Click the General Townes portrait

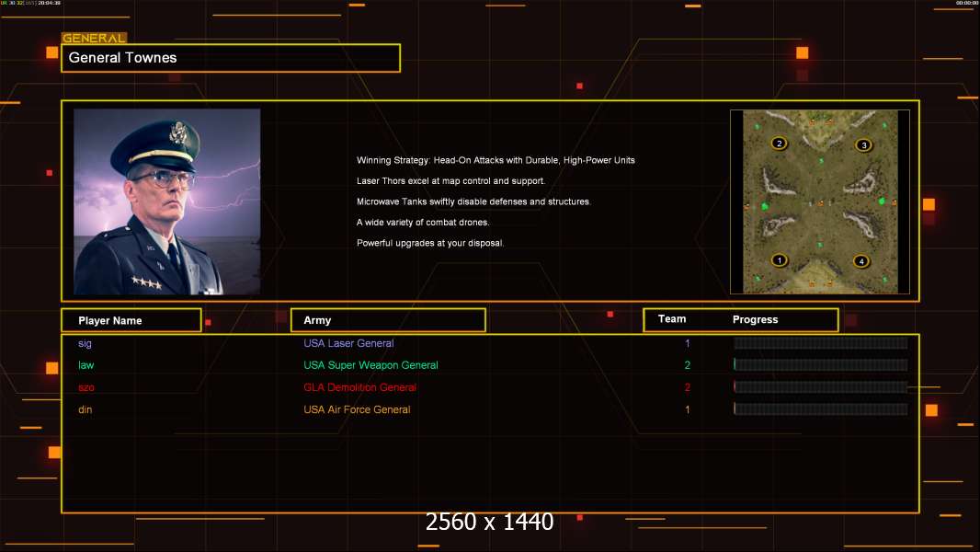[x=167, y=201]
